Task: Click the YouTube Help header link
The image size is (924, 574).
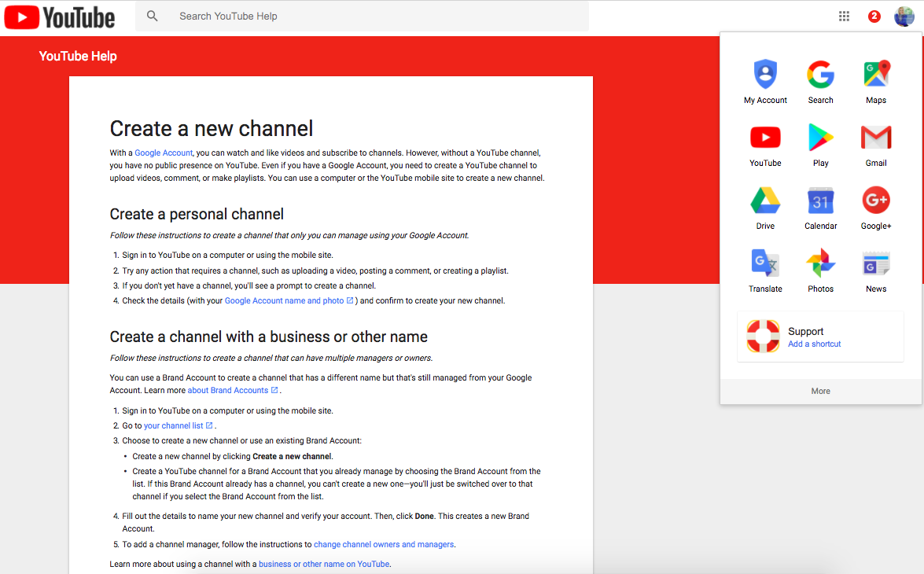Action: coord(78,56)
